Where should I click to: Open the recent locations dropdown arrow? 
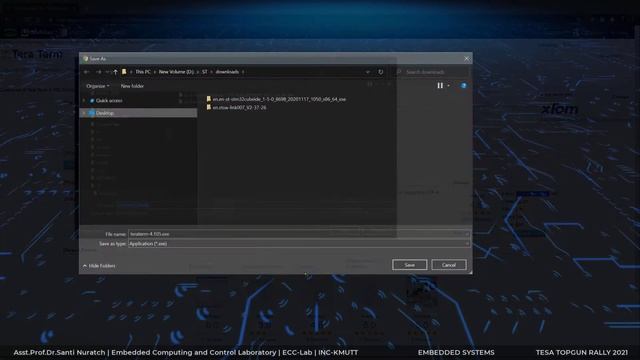[107, 72]
